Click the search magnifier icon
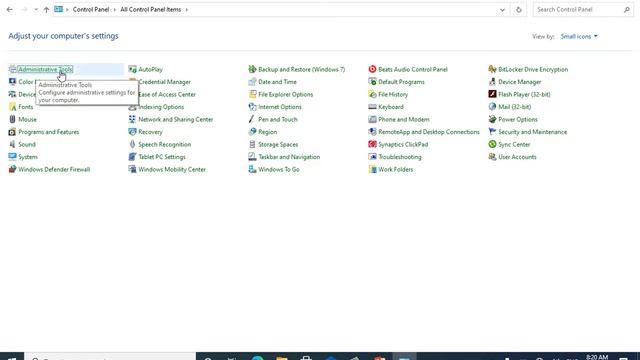 pos(627,9)
